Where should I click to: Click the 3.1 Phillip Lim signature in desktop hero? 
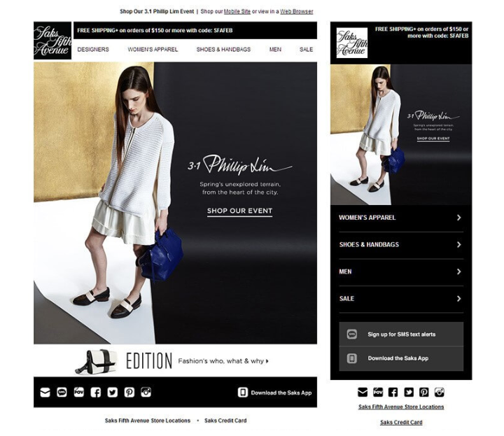pos(240,165)
